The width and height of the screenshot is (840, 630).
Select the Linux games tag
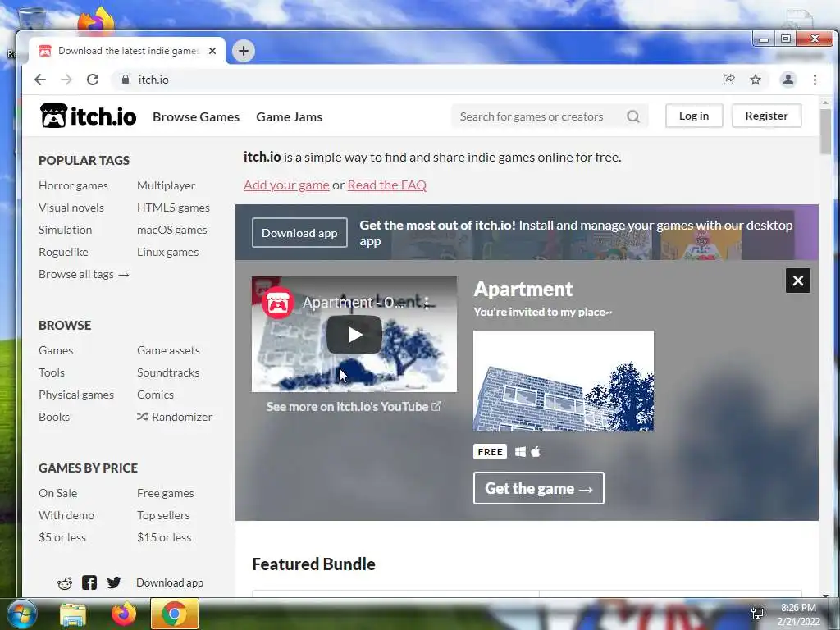coord(167,252)
